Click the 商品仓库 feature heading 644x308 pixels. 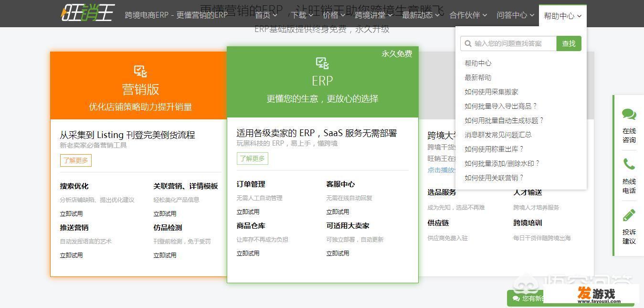click(251, 226)
